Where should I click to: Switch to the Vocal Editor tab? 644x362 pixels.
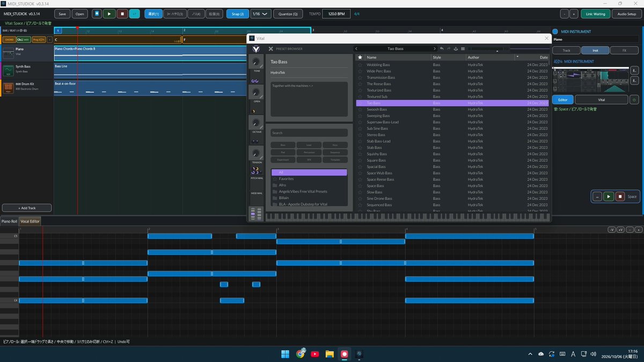30,221
